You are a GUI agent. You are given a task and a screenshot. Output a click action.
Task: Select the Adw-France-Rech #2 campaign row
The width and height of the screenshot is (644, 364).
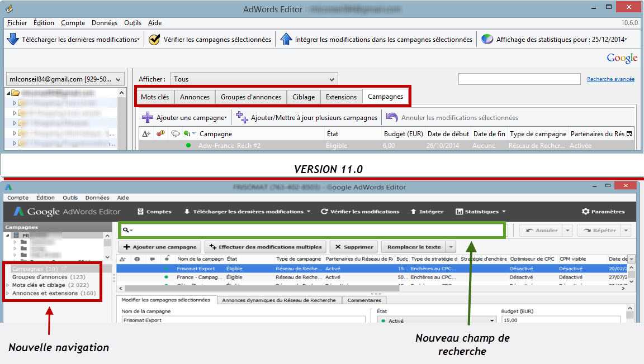point(387,145)
